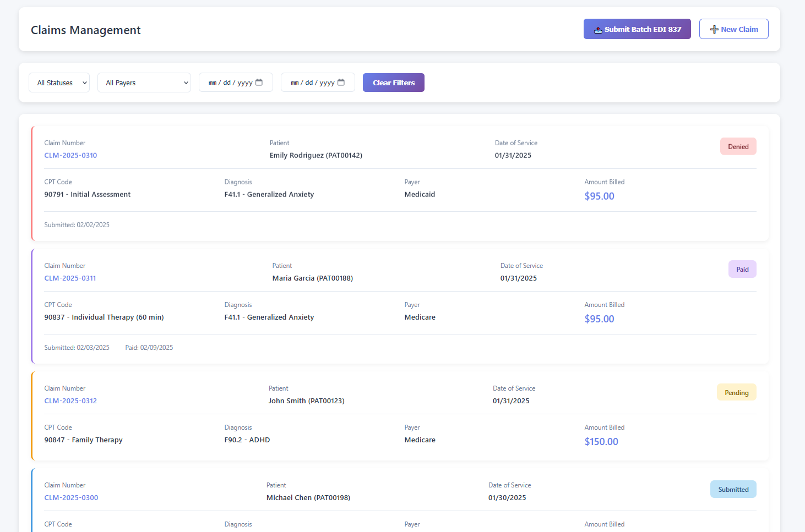
Task: Click the Pending status badge
Action: (x=736, y=393)
